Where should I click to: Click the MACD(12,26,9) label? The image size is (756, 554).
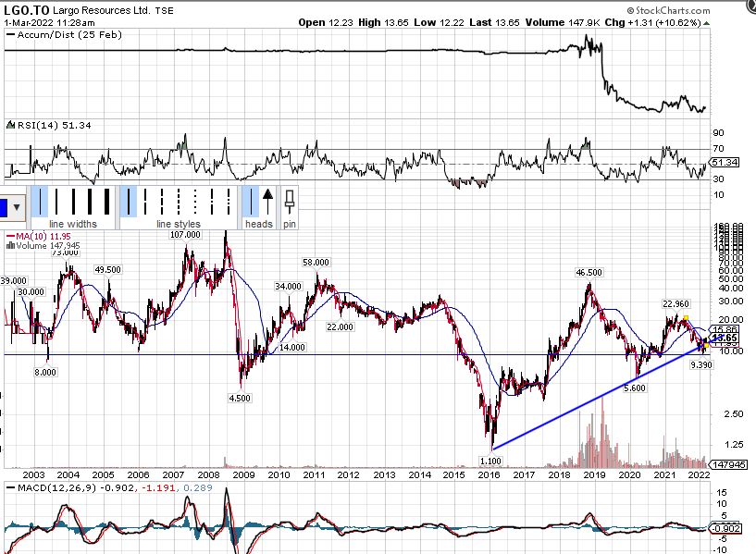[58, 487]
